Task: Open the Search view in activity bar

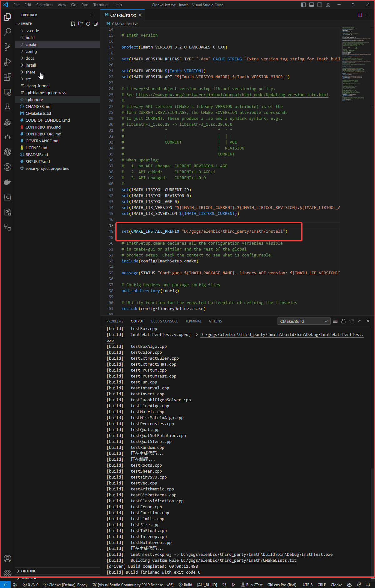Action: pyautogui.click(x=7, y=32)
